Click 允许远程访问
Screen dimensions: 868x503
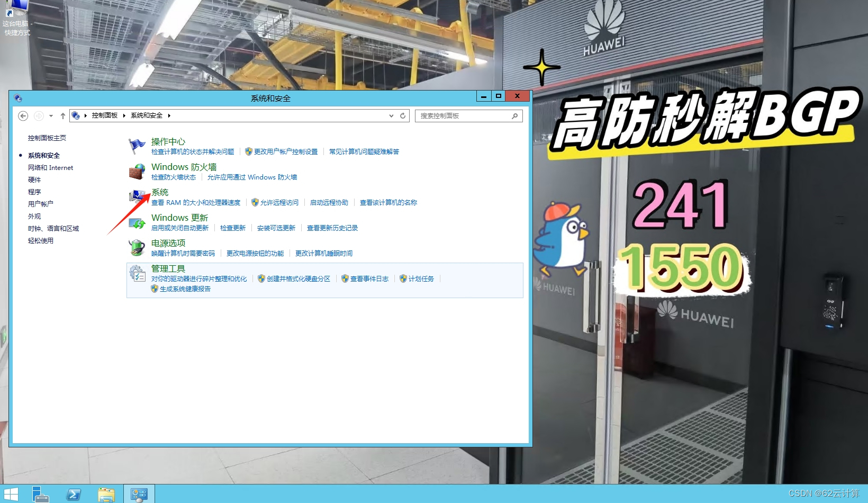[279, 202]
